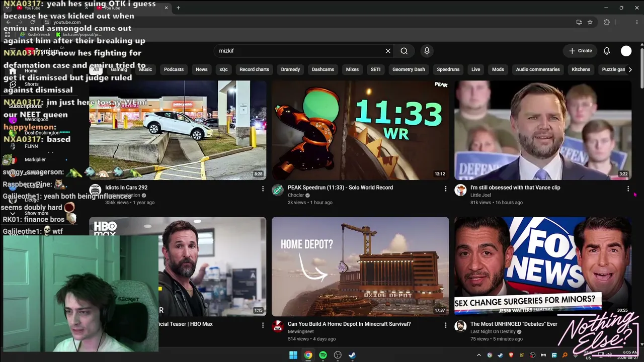This screenshot has width=644, height=362.
Task: Select the Gaming category chip
Action: click(119, 69)
